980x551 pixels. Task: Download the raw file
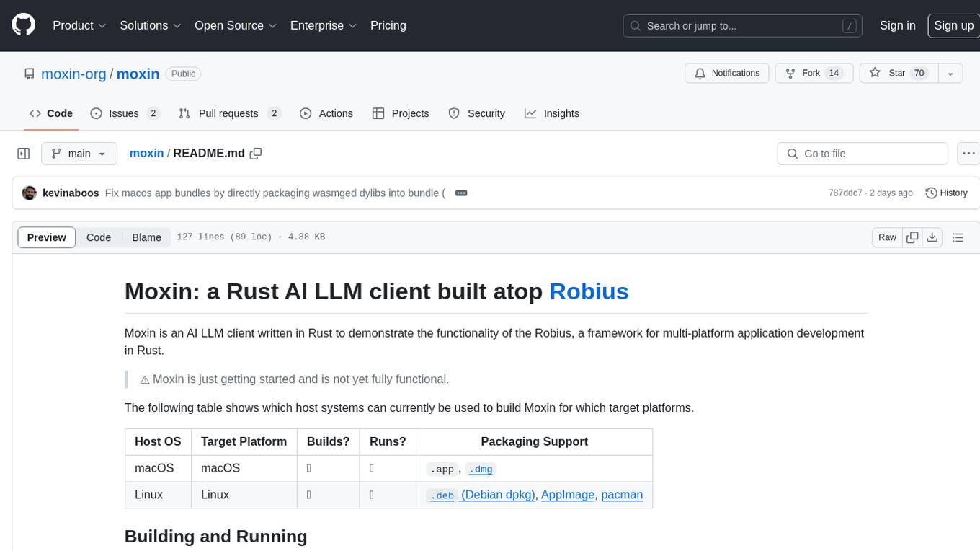pos(932,237)
